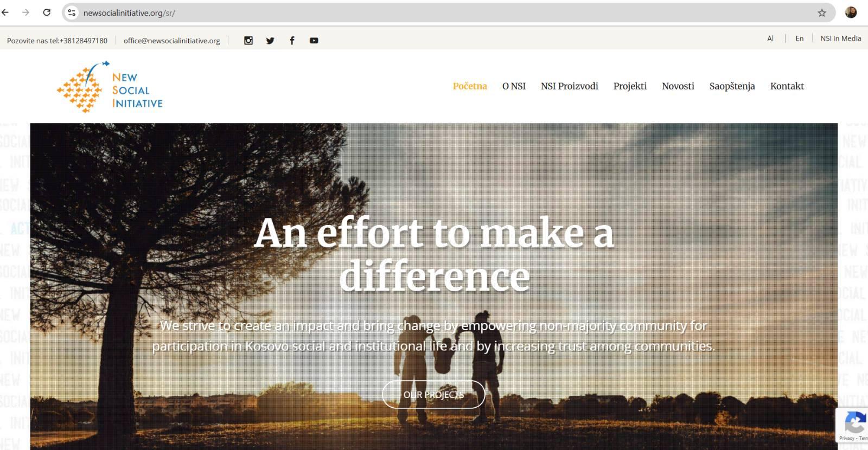Open the Instagram icon link

(248, 41)
